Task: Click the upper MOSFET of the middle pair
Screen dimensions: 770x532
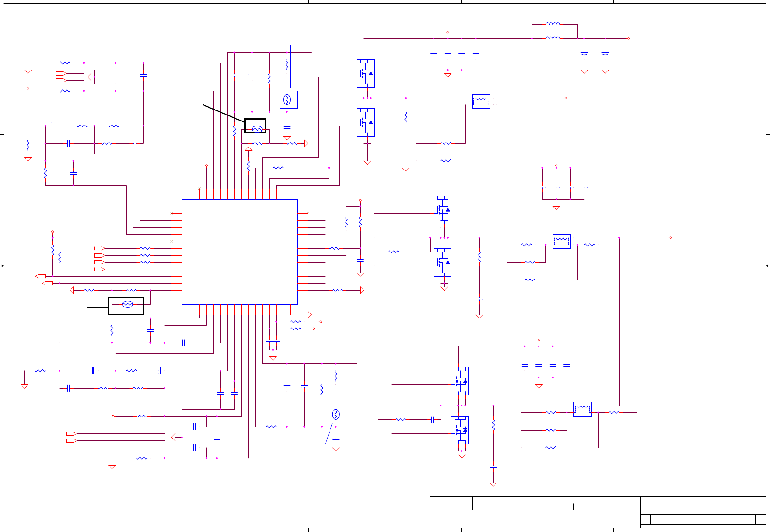Action: 442,210
